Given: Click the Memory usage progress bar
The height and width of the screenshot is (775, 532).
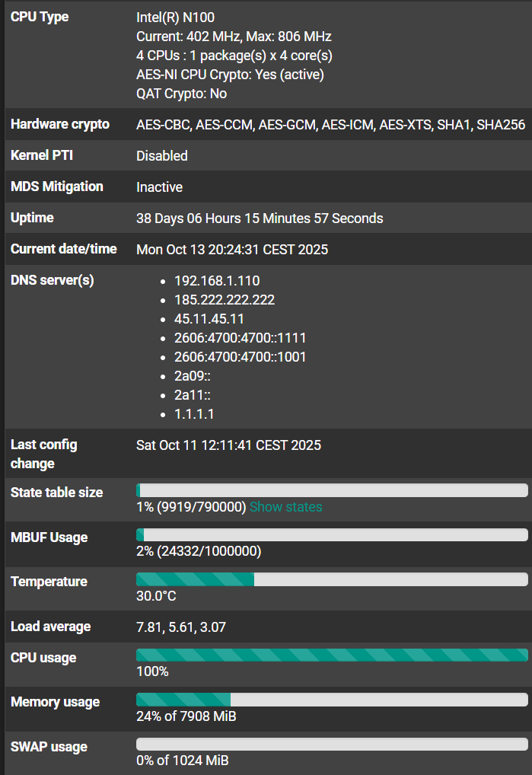Looking at the screenshot, I should (x=331, y=700).
